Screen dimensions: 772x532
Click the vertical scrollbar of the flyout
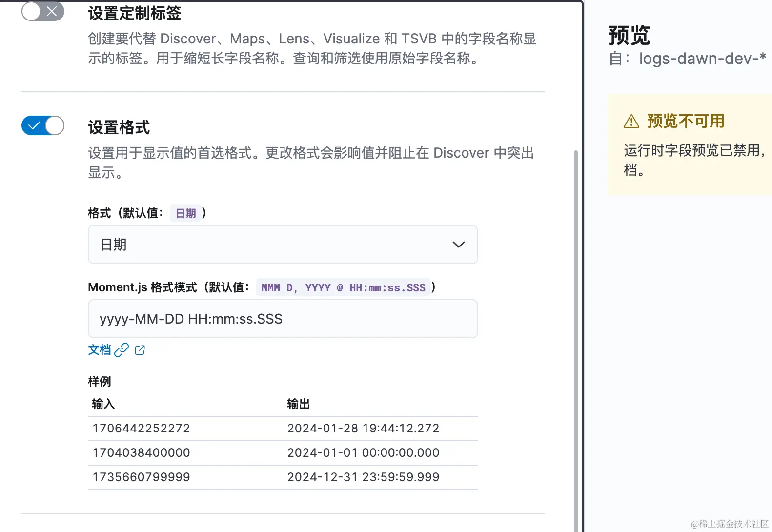tap(576, 341)
